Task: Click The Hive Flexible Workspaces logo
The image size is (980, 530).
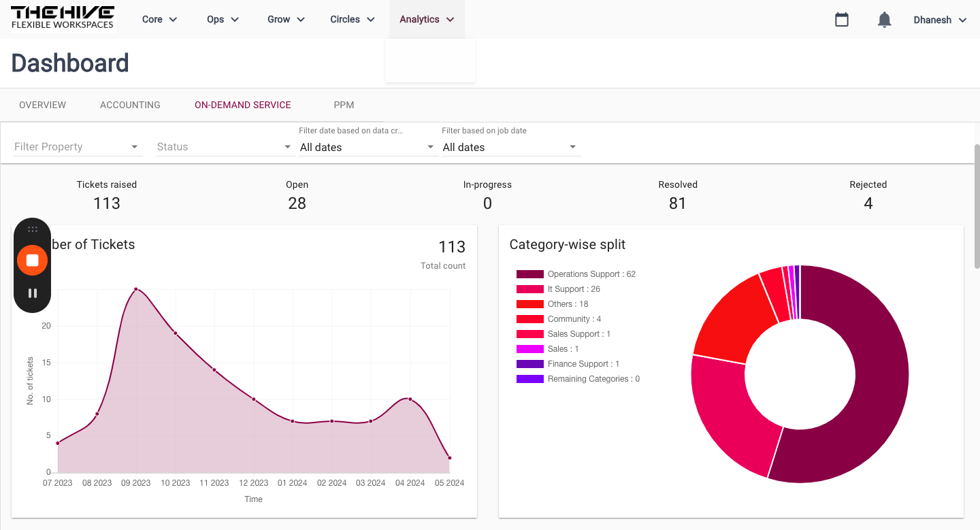Action: pyautogui.click(x=63, y=18)
